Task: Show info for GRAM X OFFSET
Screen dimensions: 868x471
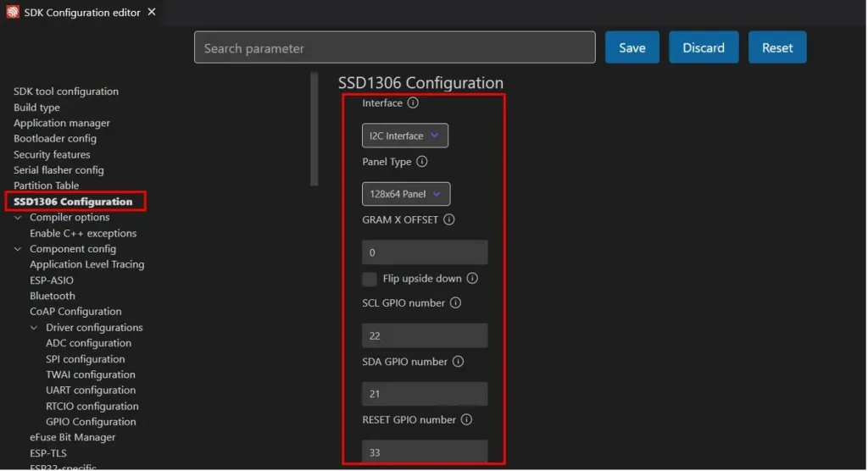Action: pyautogui.click(x=449, y=219)
